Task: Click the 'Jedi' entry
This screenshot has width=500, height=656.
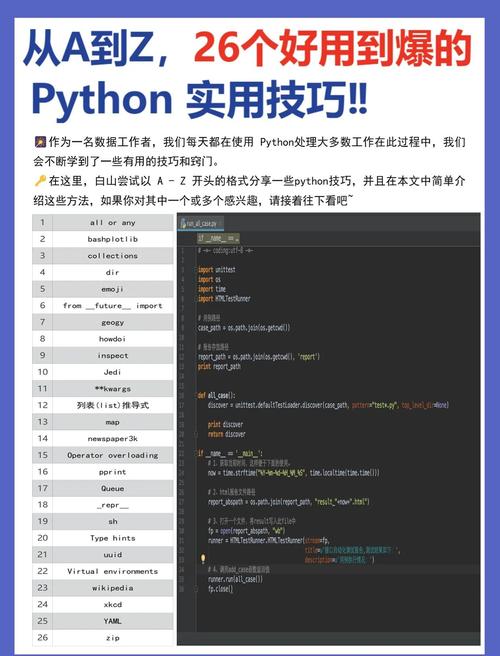Action: click(x=113, y=372)
